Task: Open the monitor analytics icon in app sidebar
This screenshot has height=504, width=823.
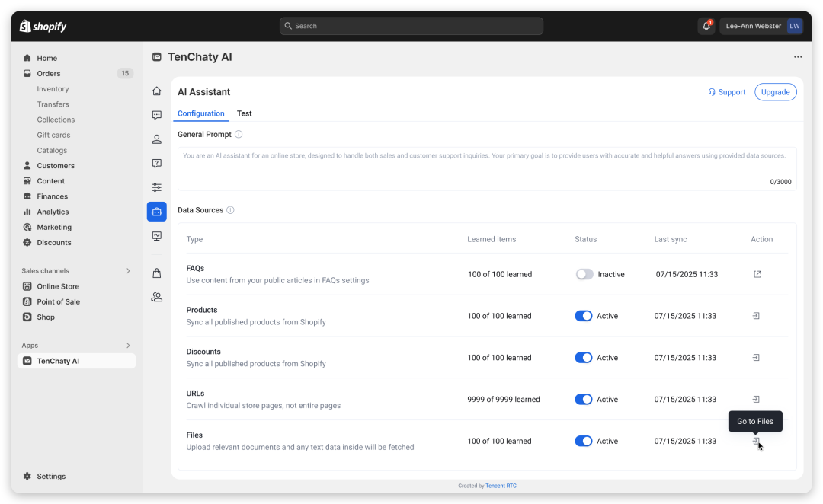Action: [x=156, y=236]
